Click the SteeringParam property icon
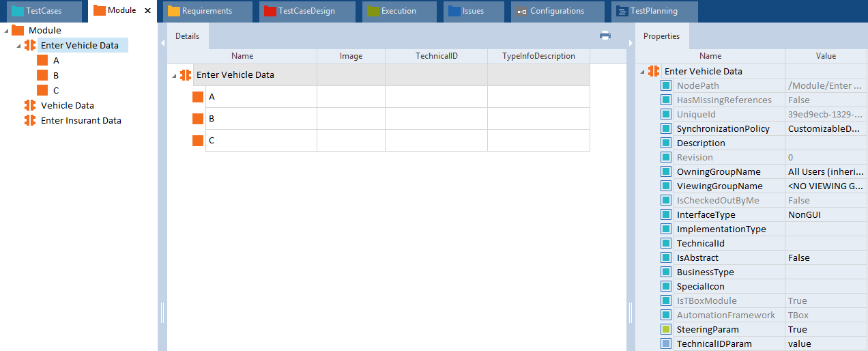Viewport: 868px width, 351px height. tap(666, 330)
